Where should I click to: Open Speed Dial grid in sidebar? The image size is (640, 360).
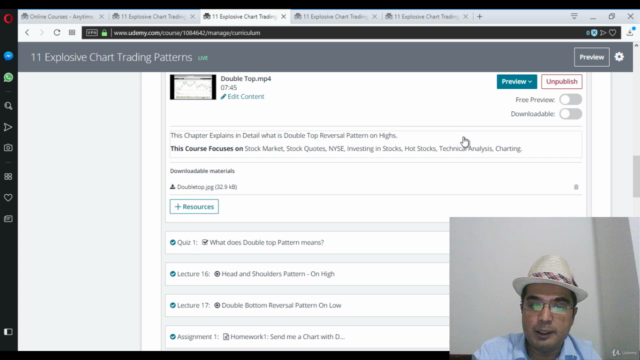click(8, 177)
